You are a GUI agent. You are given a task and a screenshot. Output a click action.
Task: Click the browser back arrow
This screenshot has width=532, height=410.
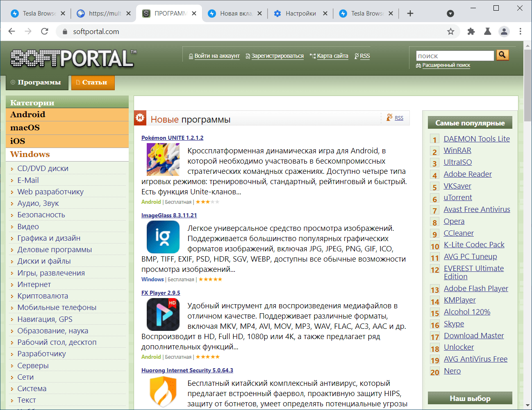coord(12,32)
